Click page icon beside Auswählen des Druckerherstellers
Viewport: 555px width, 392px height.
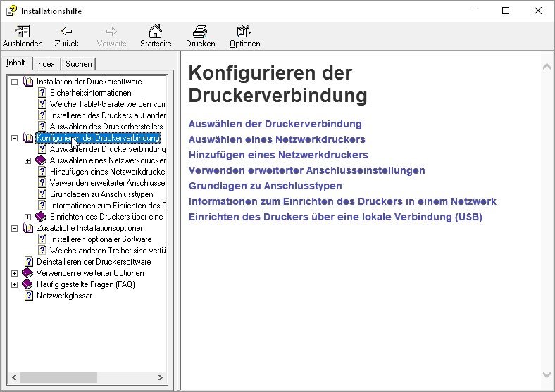tap(42, 126)
